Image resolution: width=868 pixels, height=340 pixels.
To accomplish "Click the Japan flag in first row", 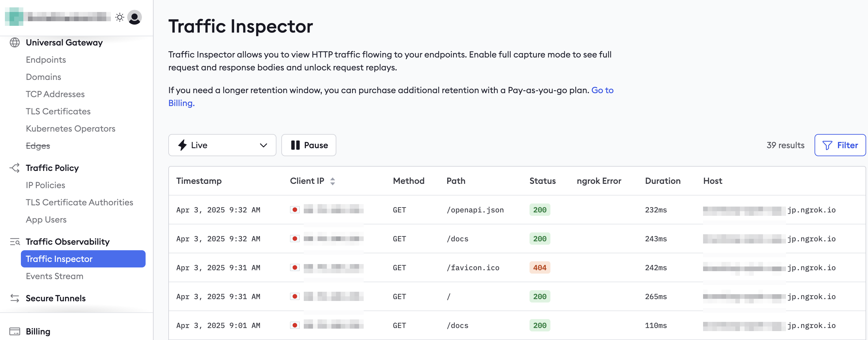I will (x=295, y=210).
